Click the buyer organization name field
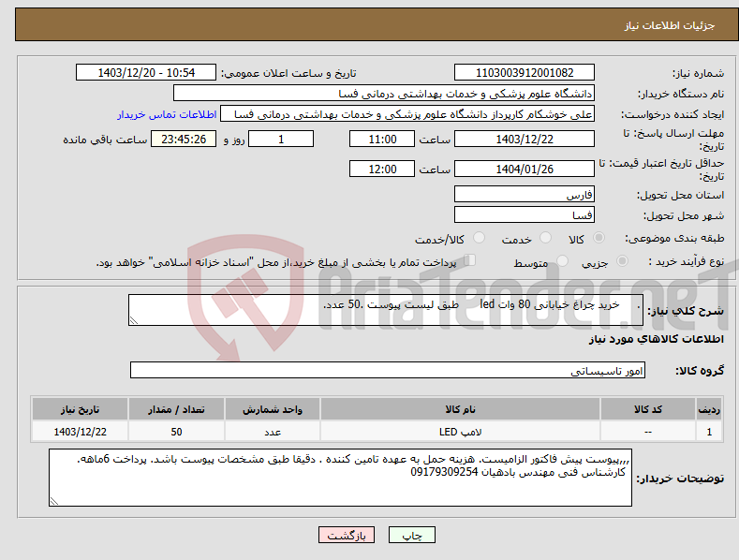This screenshot has width=739, height=560. coord(384,94)
